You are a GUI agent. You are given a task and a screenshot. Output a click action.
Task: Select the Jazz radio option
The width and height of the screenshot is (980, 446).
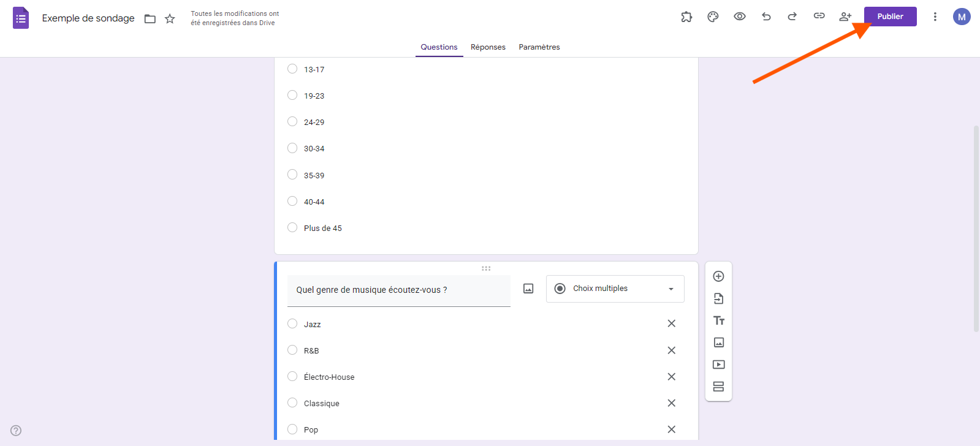(292, 323)
